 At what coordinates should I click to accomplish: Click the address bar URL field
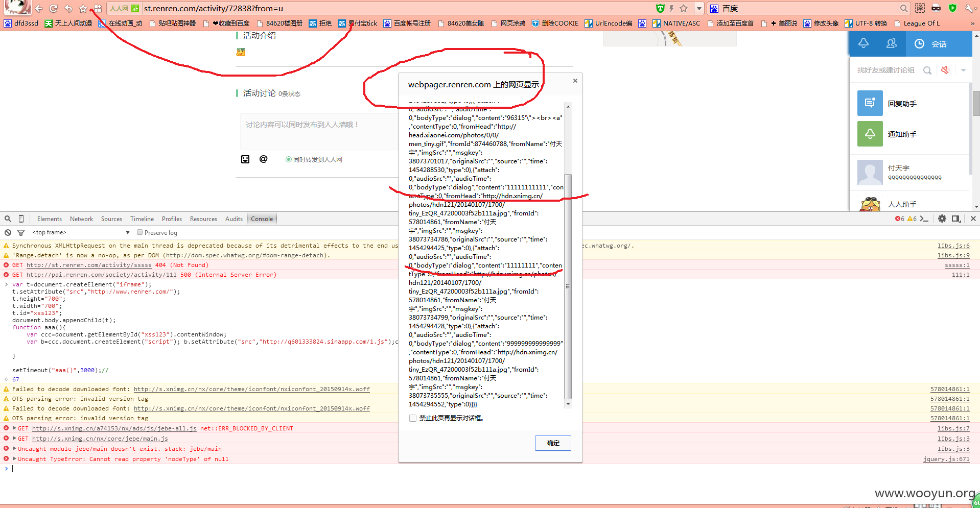[396, 8]
